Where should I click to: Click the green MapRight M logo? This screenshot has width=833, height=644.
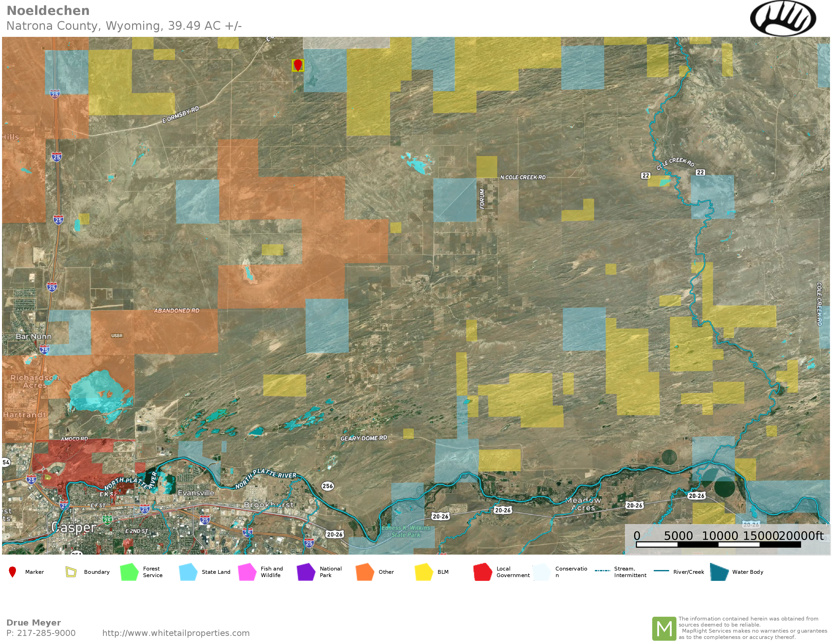click(x=664, y=628)
